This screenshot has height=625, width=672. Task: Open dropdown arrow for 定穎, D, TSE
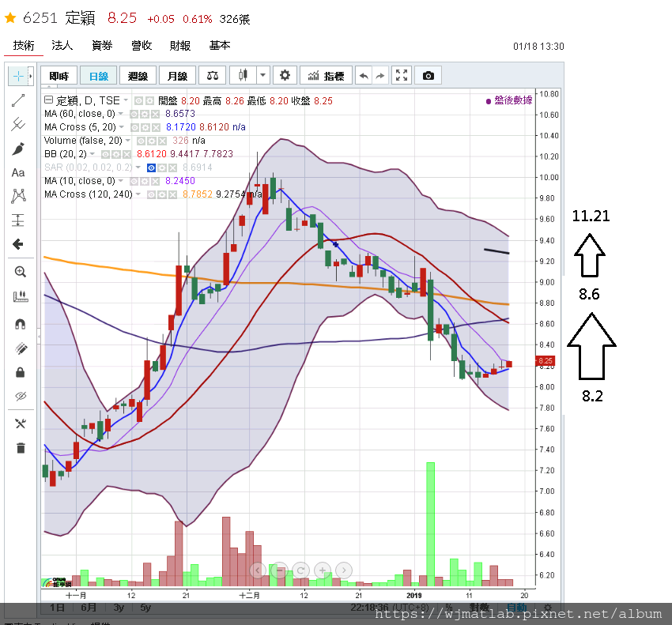[x=126, y=100]
